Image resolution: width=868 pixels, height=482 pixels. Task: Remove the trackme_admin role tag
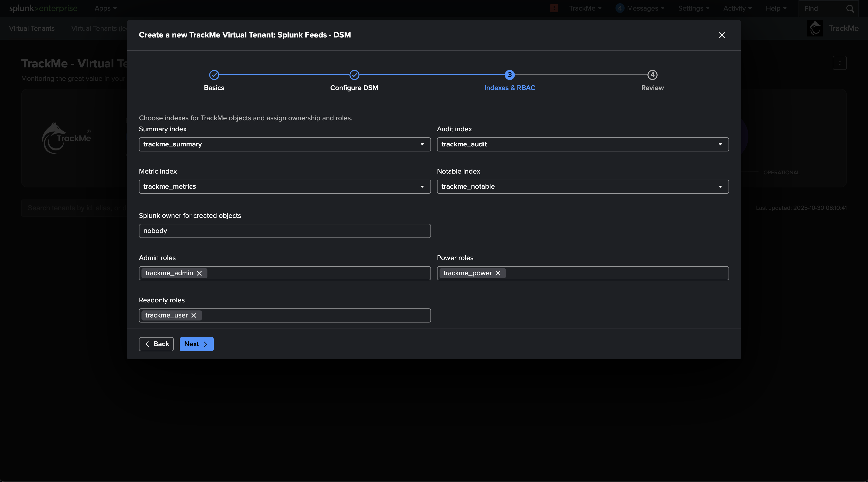tap(199, 273)
